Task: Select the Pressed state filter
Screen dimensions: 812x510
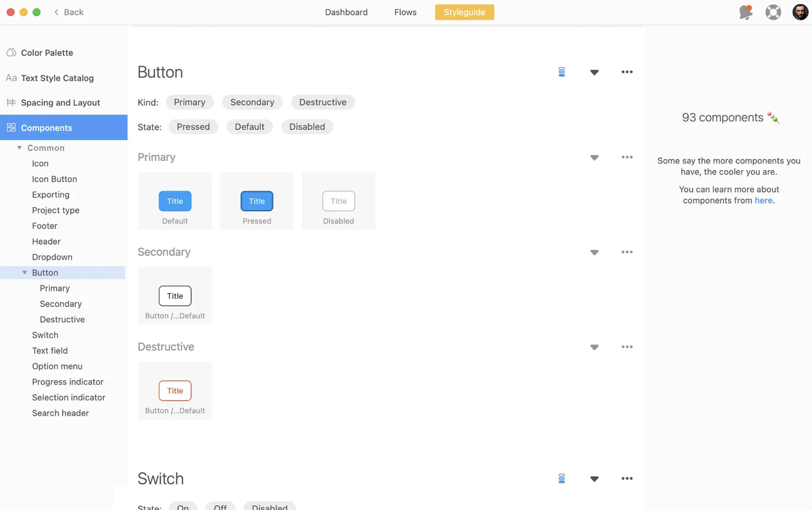Action: (x=193, y=126)
